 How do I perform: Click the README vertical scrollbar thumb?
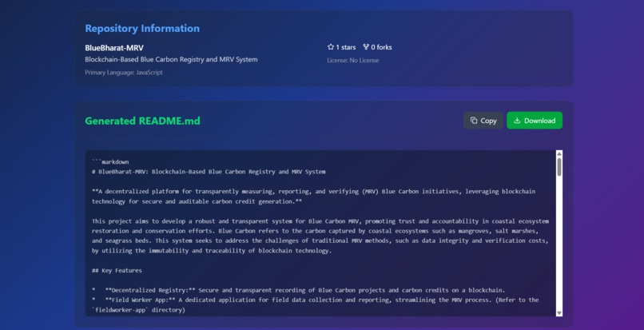click(559, 167)
